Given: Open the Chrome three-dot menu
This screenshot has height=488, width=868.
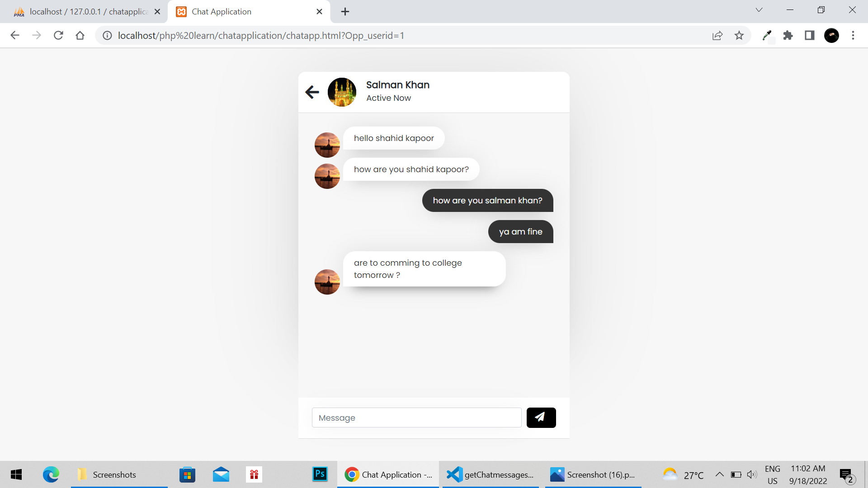Looking at the screenshot, I should [x=854, y=35].
